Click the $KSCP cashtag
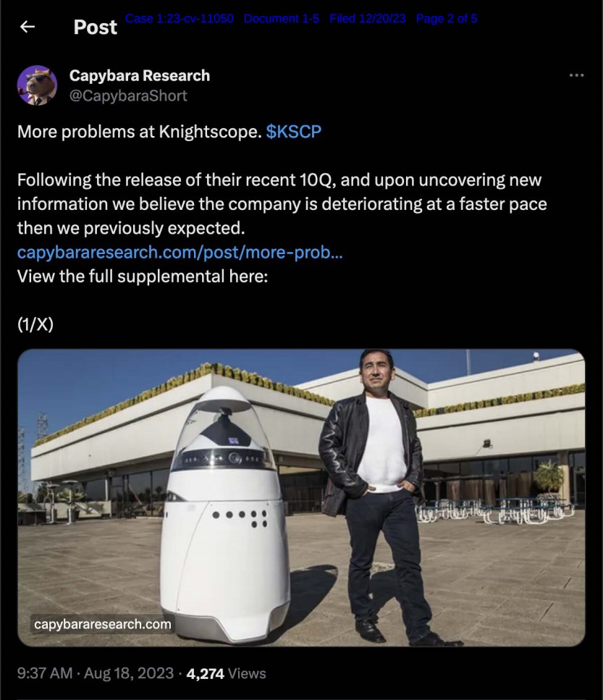Viewport: 603px width, 700px height. (x=293, y=132)
